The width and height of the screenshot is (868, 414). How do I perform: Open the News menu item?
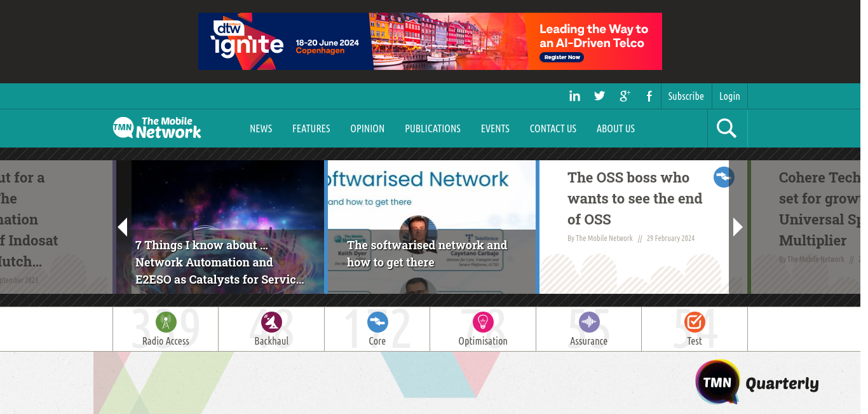pyautogui.click(x=261, y=128)
